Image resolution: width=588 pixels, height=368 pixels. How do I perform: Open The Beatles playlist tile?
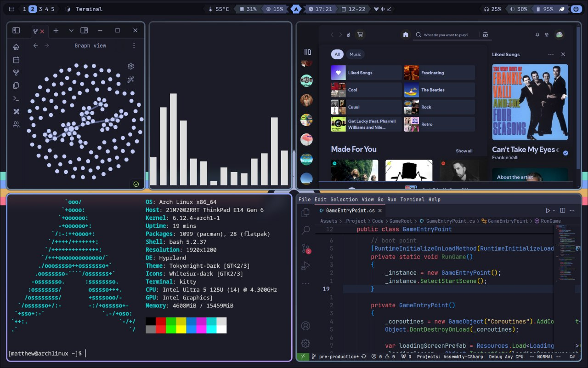pyautogui.click(x=440, y=90)
